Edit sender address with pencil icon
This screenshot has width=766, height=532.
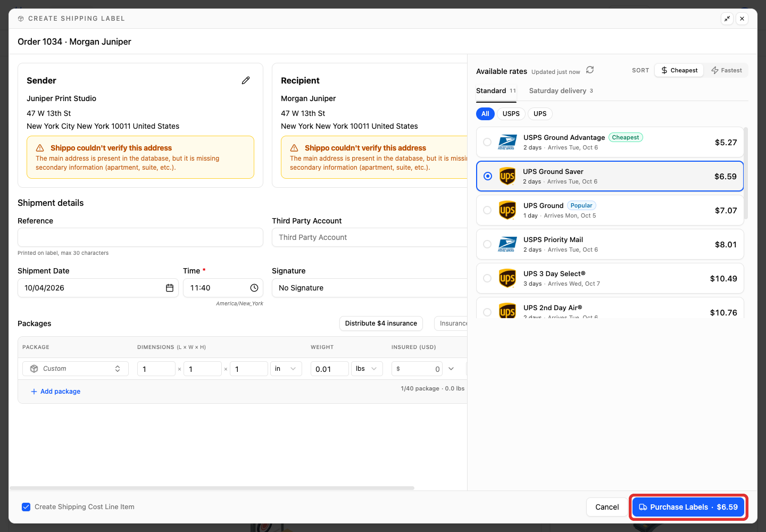click(x=246, y=80)
